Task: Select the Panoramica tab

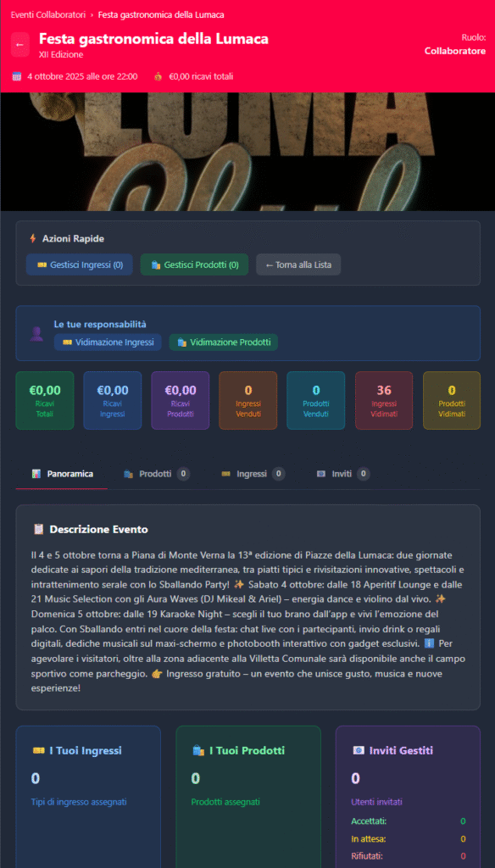Action: tap(62, 474)
